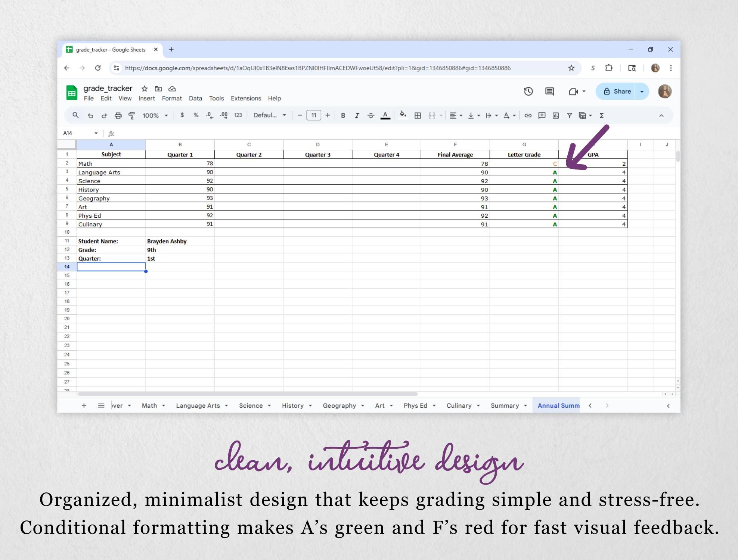
Task: Insert a comment from toolbar
Action: 542,115
